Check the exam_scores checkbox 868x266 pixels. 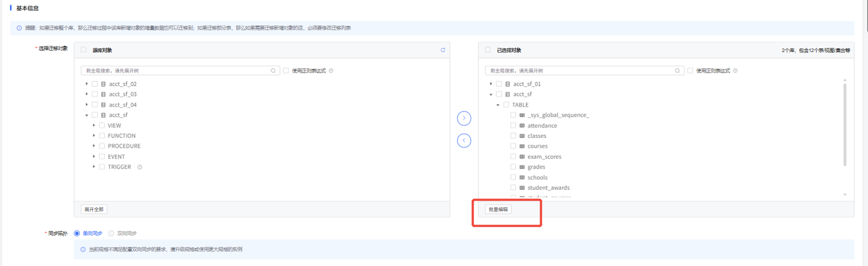click(x=513, y=156)
